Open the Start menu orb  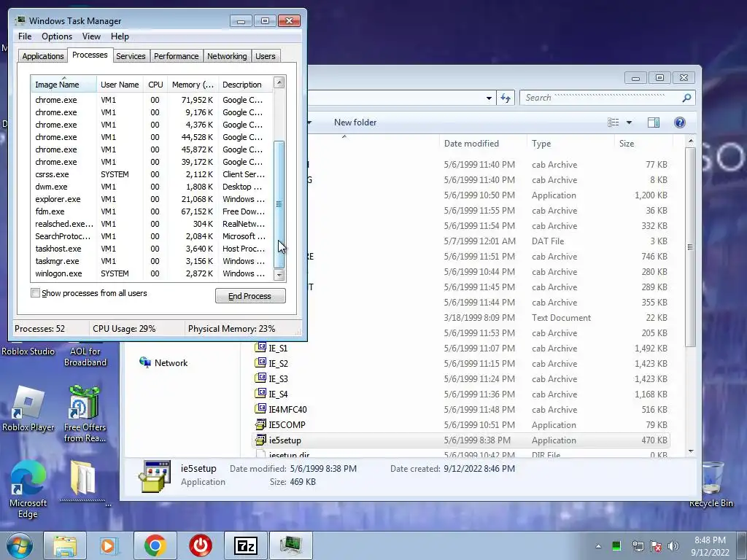[x=19, y=545]
